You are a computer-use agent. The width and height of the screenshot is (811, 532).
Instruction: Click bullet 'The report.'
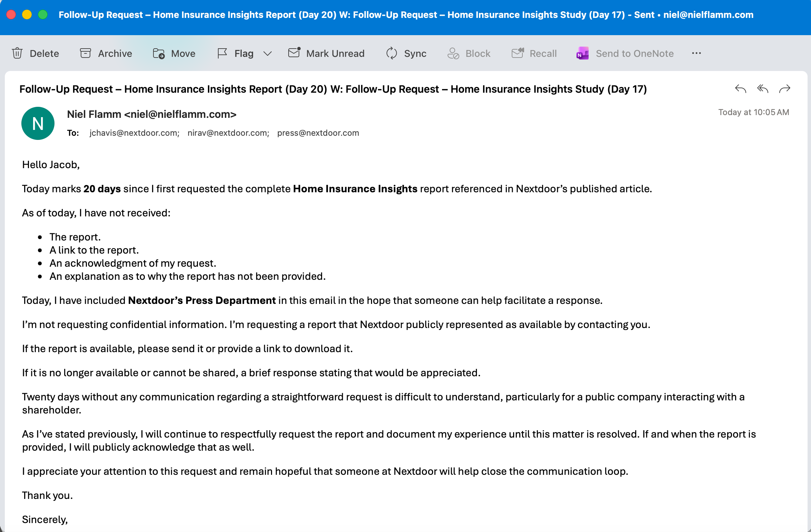click(75, 237)
